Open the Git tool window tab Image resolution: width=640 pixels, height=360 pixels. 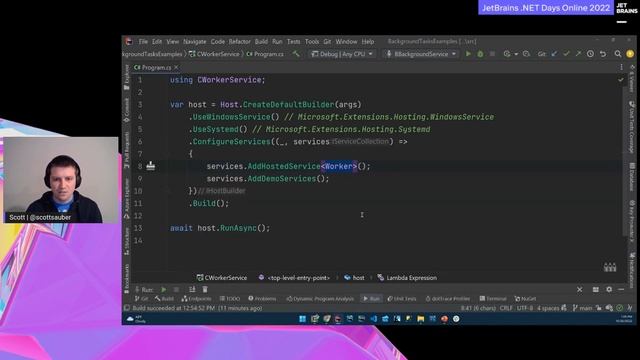(x=141, y=299)
